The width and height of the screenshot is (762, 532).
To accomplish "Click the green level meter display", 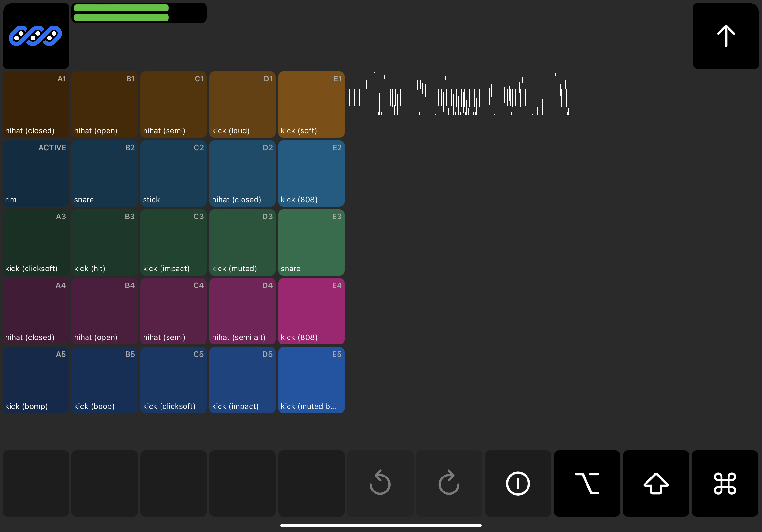I will pyautogui.click(x=139, y=12).
